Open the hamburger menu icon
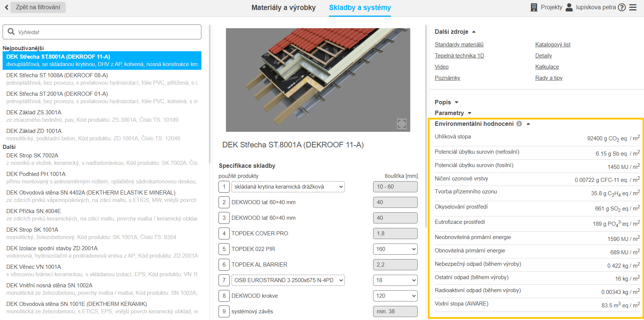The image size is (644, 320). 633,7
